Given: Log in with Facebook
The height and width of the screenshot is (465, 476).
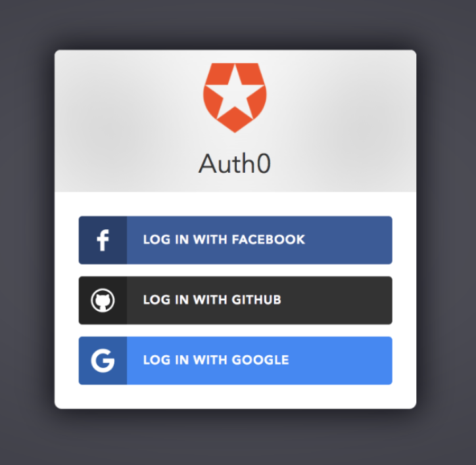Looking at the screenshot, I should click(235, 240).
